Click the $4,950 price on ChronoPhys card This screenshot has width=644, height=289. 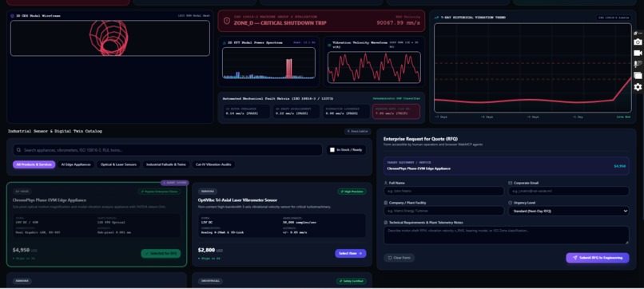pyautogui.click(x=21, y=250)
